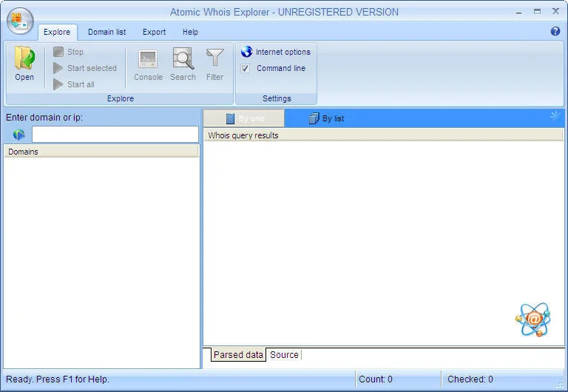This screenshot has height=392, width=568.
Task: Click the blue help question mark icon
Action: click(555, 31)
